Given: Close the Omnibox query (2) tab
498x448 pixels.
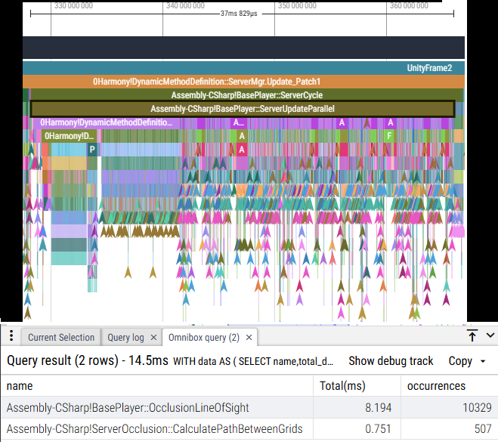Looking at the screenshot, I should pos(249,338).
